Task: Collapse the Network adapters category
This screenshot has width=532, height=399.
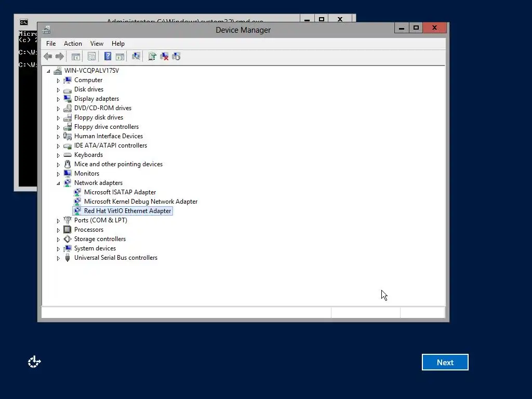Action: (58, 183)
